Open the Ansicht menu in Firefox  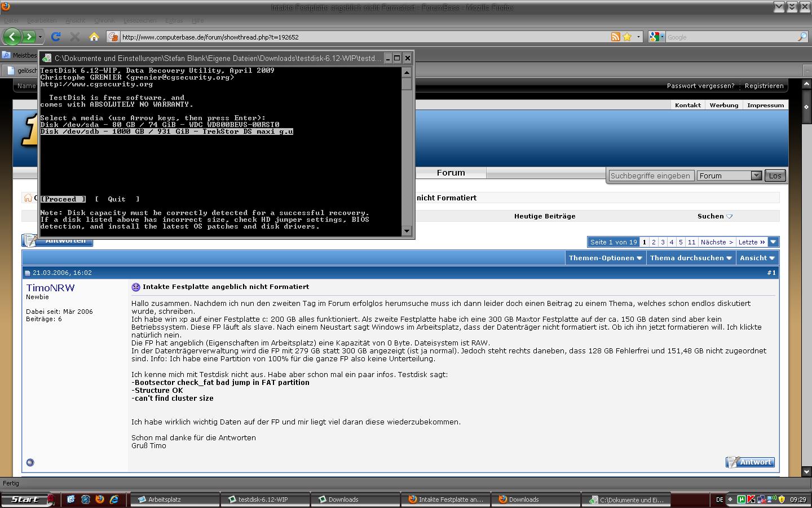[76, 20]
